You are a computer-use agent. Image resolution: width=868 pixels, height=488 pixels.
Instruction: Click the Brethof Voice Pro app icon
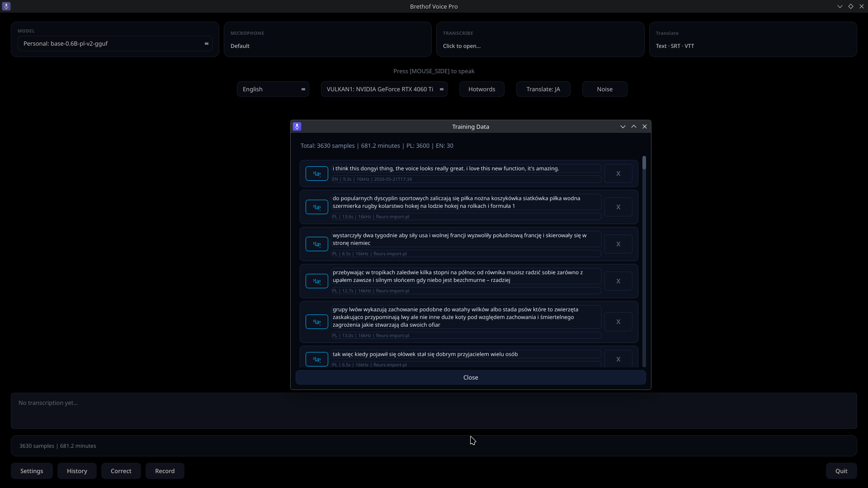pos(6,6)
